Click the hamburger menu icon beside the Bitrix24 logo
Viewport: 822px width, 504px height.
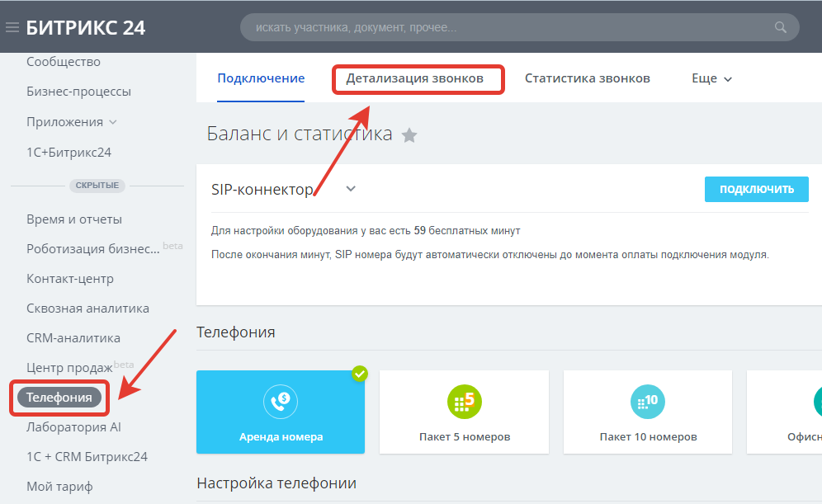12,27
